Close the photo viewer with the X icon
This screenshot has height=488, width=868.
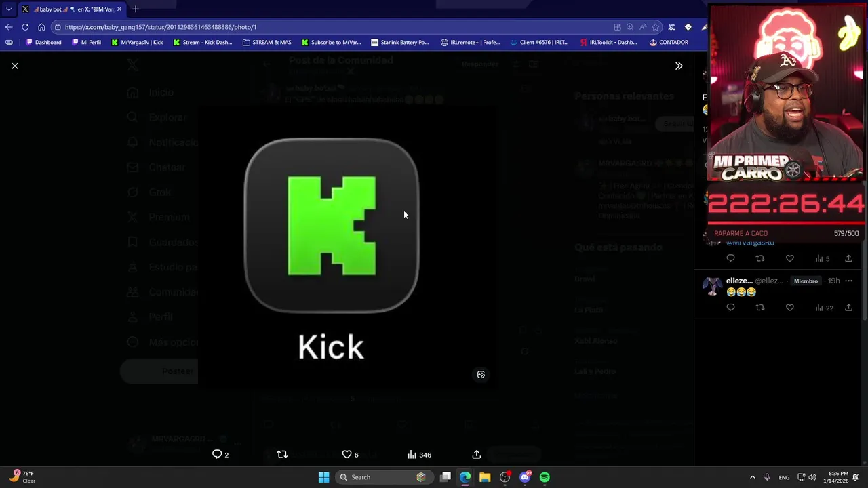(15, 66)
